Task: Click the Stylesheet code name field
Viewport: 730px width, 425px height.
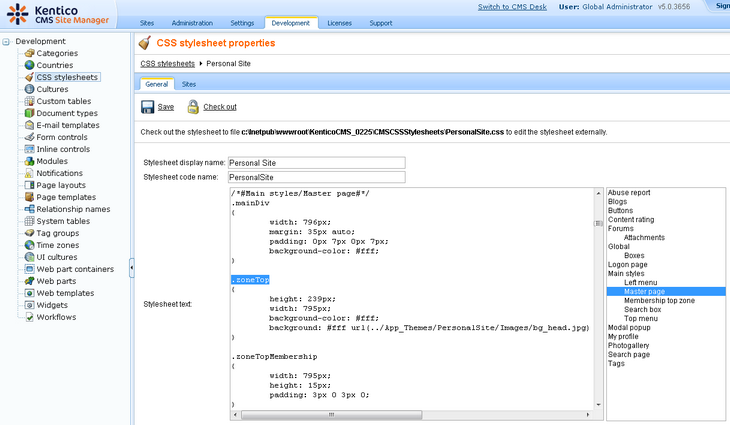Action: pos(317,177)
